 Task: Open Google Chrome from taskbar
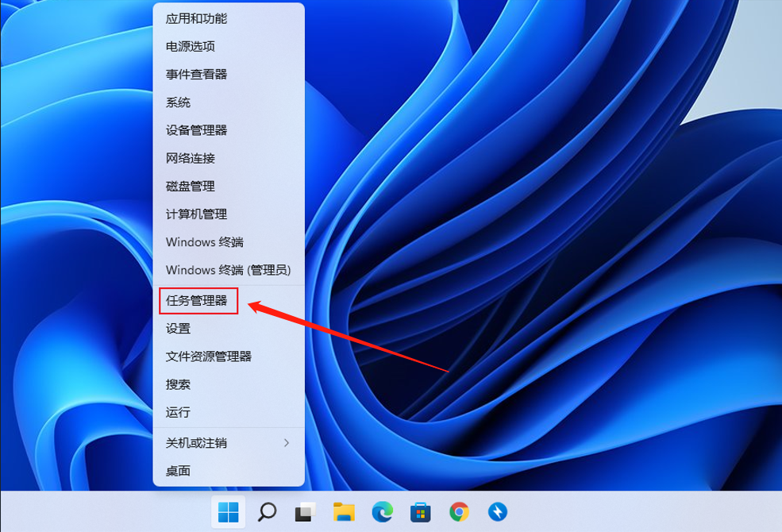coord(459,512)
